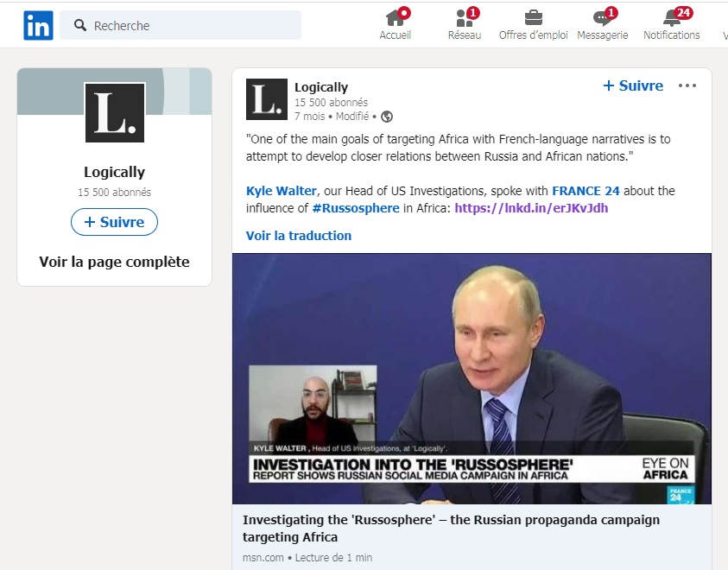The height and width of the screenshot is (570, 728).
Task: Open the Réseau network icon
Action: pos(465,17)
